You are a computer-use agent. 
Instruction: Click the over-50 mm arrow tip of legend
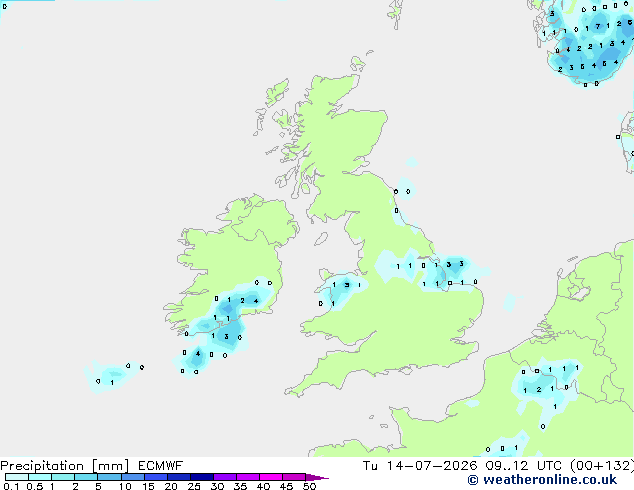[x=317, y=477]
